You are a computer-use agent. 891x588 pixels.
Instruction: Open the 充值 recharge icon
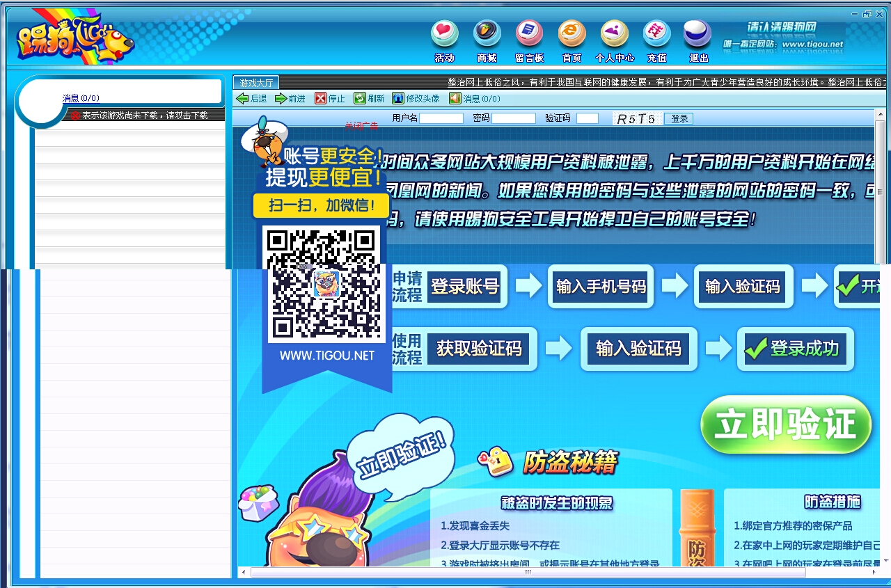pos(656,33)
